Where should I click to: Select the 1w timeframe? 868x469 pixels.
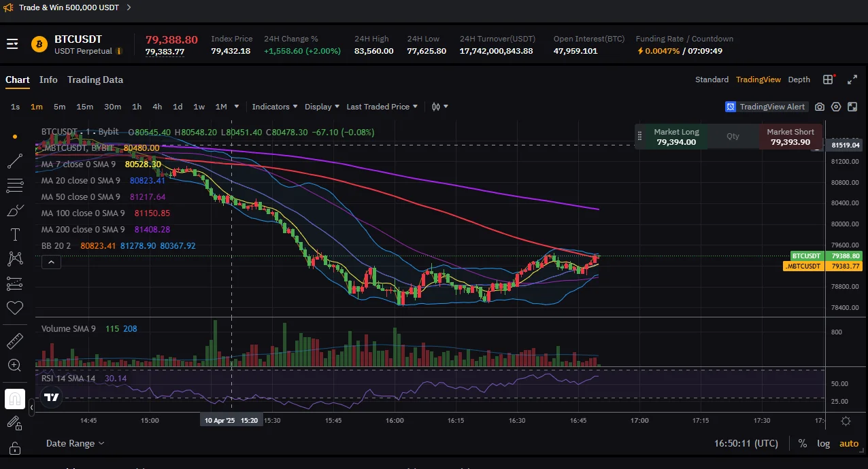pos(199,107)
